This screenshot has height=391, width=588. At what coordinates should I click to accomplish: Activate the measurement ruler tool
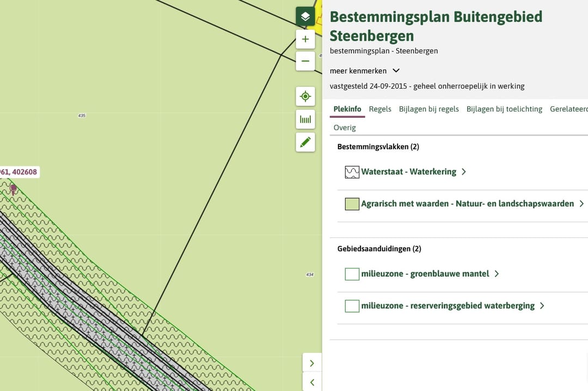pyautogui.click(x=305, y=119)
